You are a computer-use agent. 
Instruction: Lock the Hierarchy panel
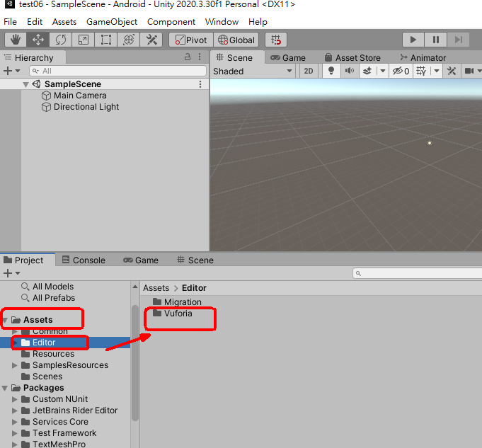click(x=187, y=57)
